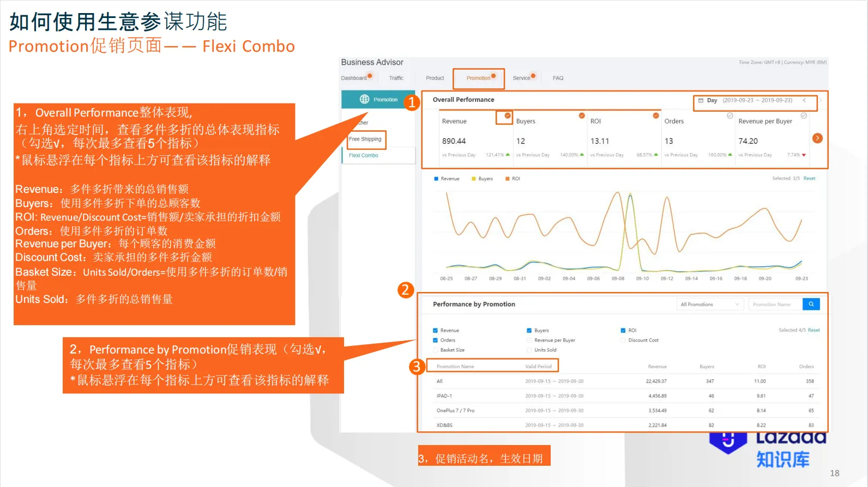Screen dimensions: 868x487
Task: Toggle the Buyers metric card checkmark
Action: 582,115
